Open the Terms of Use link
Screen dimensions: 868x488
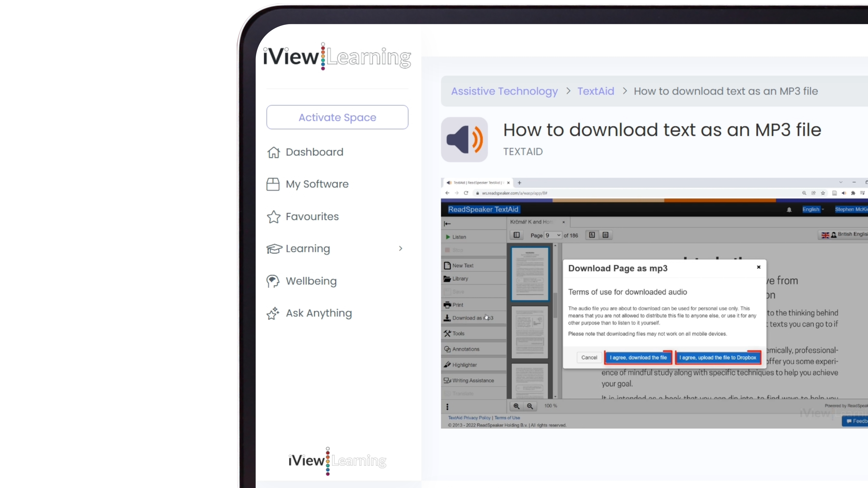coord(507,418)
